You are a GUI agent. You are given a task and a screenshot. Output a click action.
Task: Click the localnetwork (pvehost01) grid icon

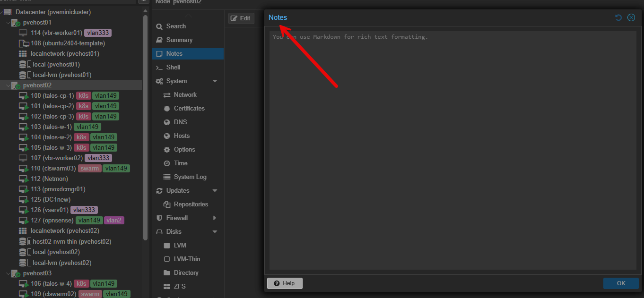click(23, 53)
